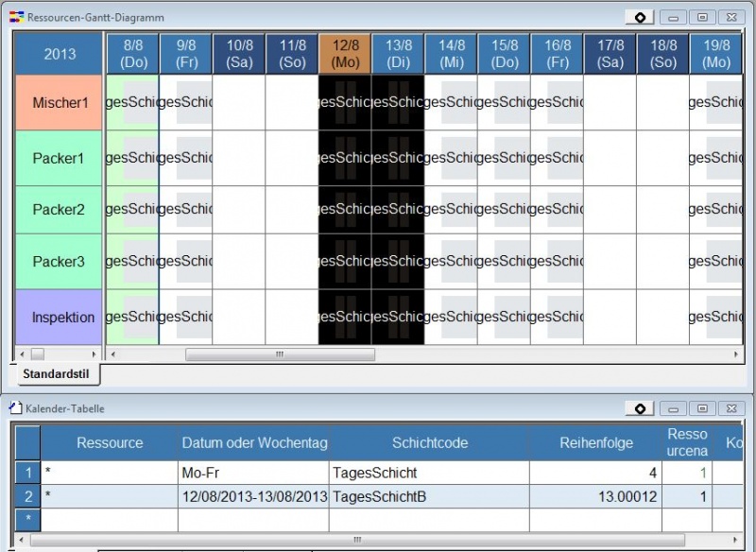Minimize the Kalender-Tabelle window
This screenshot has width=756, height=552.
[673, 408]
